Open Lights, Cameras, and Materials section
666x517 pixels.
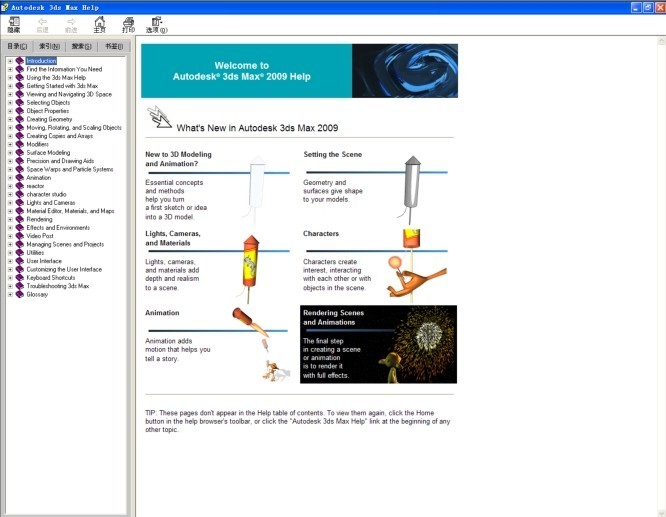click(x=173, y=238)
